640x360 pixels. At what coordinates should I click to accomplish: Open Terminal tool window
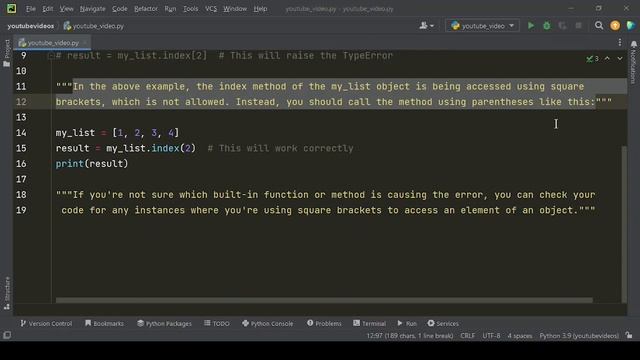click(369, 323)
